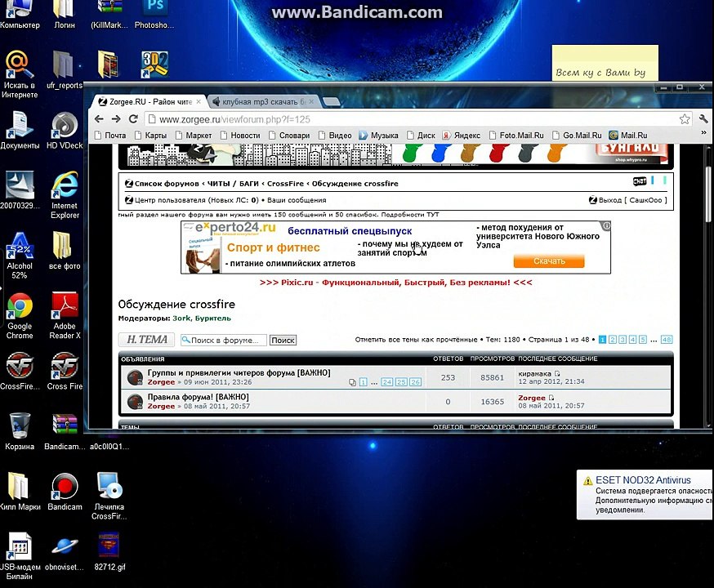Screen dimensions: 714x588
Task: Open Internet Explorer desktop shortcut
Action: [65, 195]
